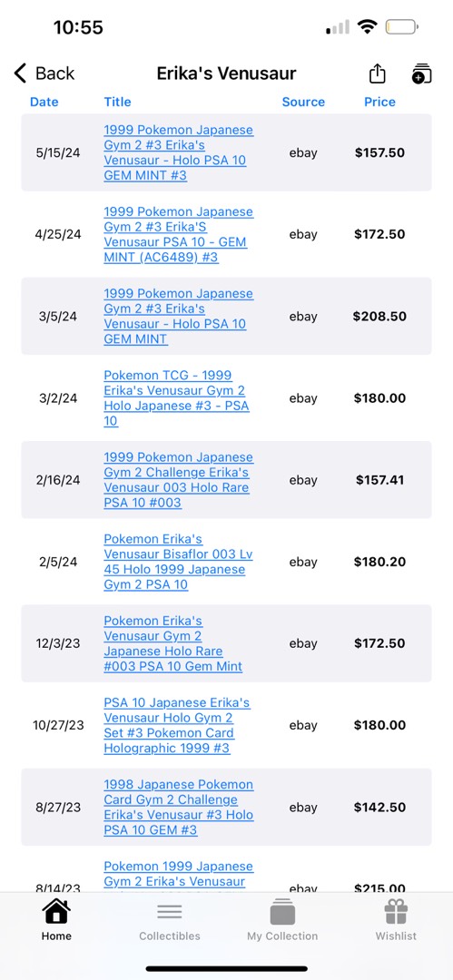This screenshot has height=980, width=453.
Task: Open listing with AC6489 in title
Action: (x=178, y=234)
